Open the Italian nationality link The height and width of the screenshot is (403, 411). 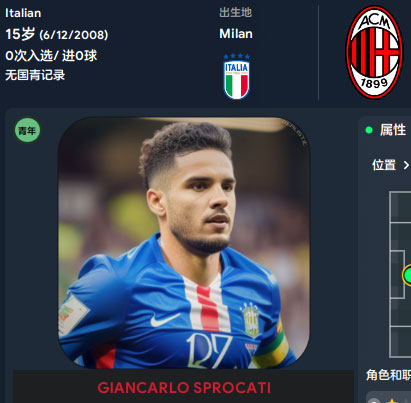coord(23,13)
